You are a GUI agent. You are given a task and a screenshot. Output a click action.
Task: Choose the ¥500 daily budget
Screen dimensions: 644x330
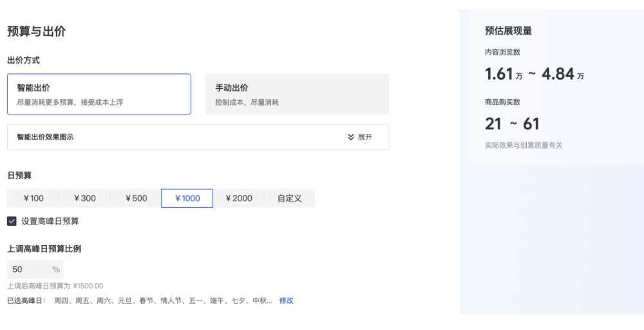pos(136,198)
